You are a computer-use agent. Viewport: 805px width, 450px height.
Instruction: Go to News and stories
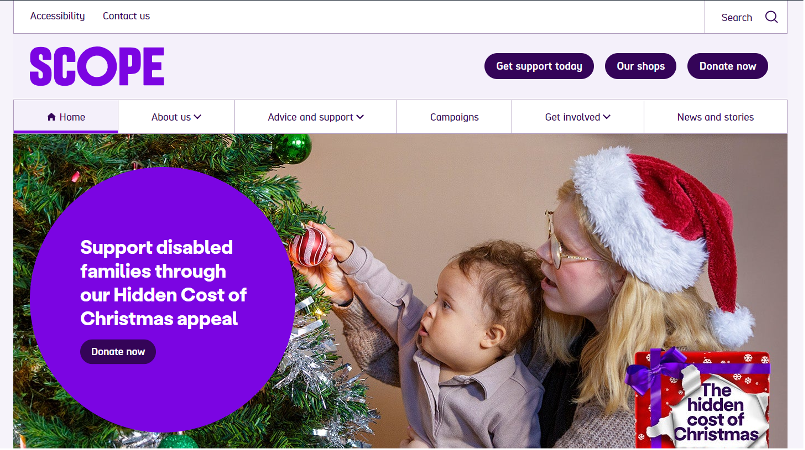coord(715,117)
